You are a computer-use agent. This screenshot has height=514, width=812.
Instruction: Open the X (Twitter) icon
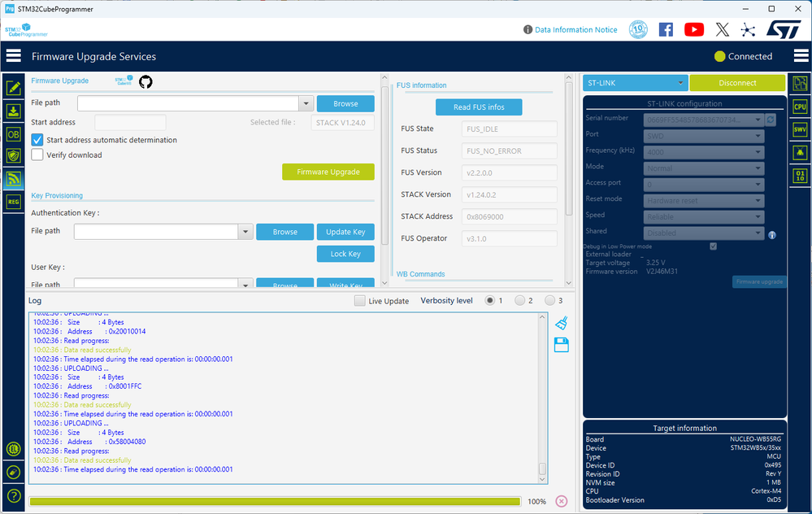722,29
